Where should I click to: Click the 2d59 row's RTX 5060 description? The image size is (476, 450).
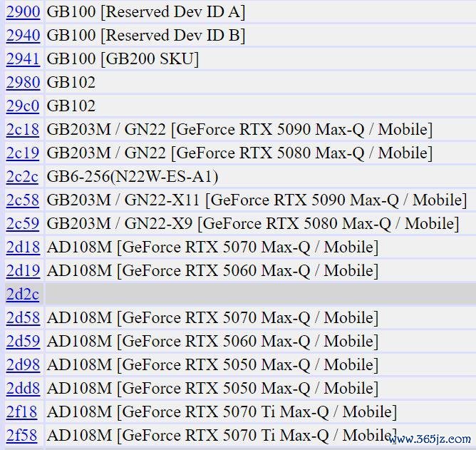(213, 341)
